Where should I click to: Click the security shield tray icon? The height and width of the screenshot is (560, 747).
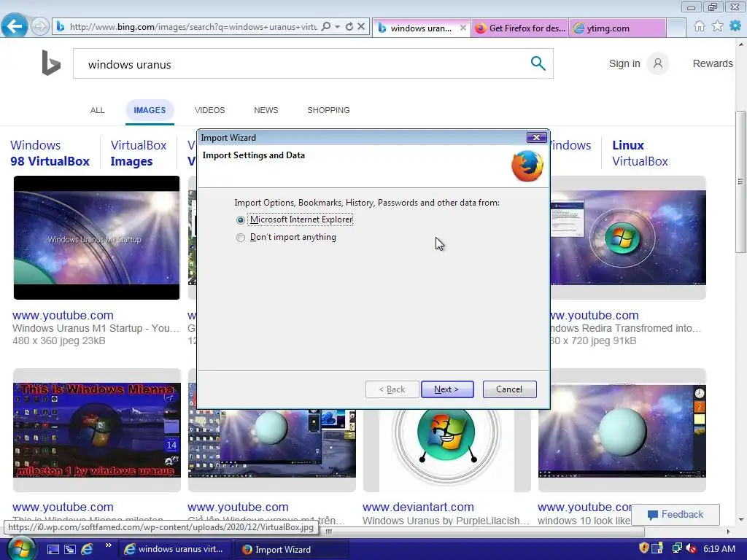click(643, 548)
